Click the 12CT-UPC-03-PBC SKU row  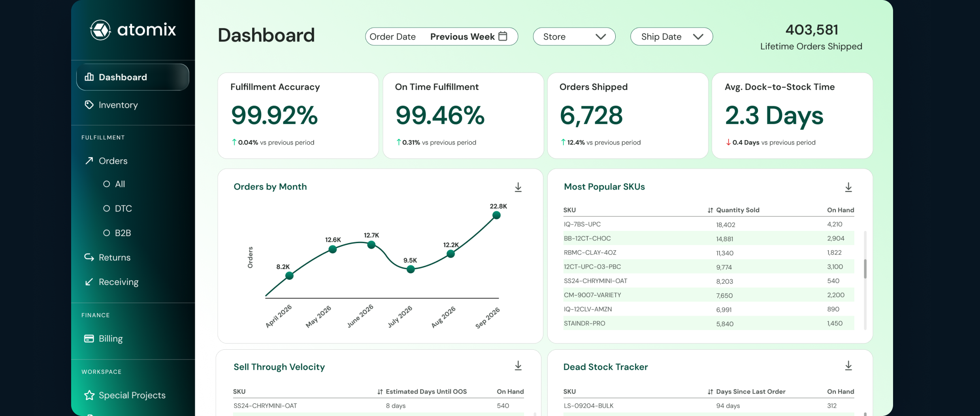[709, 267]
